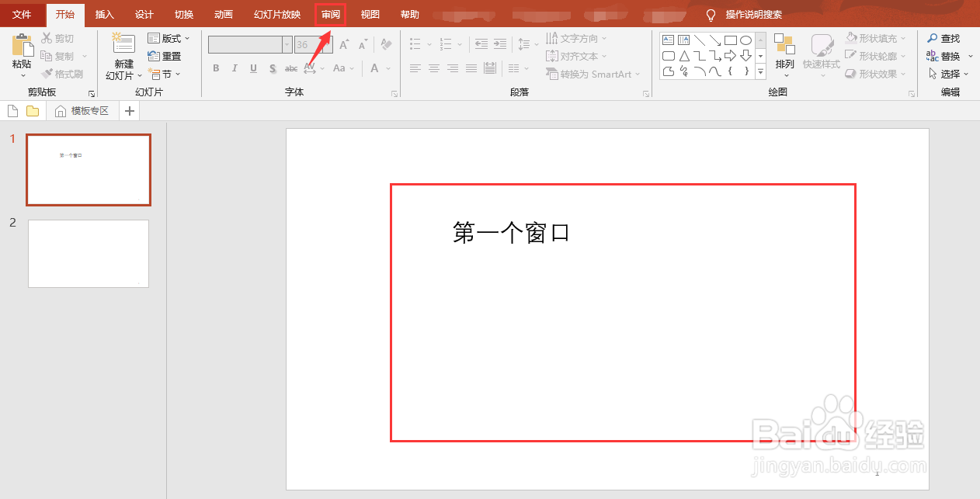Toggle underline formatting
980x499 pixels.
[x=252, y=68]
